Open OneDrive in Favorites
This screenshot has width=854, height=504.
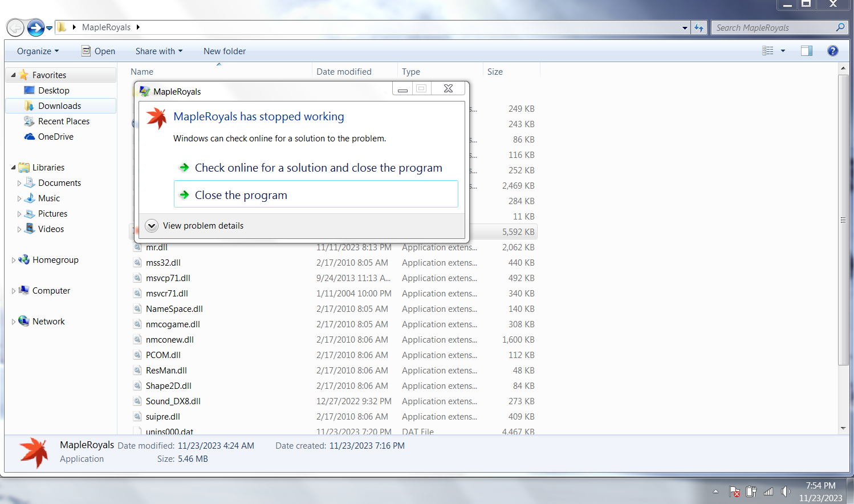coord(55,137)
